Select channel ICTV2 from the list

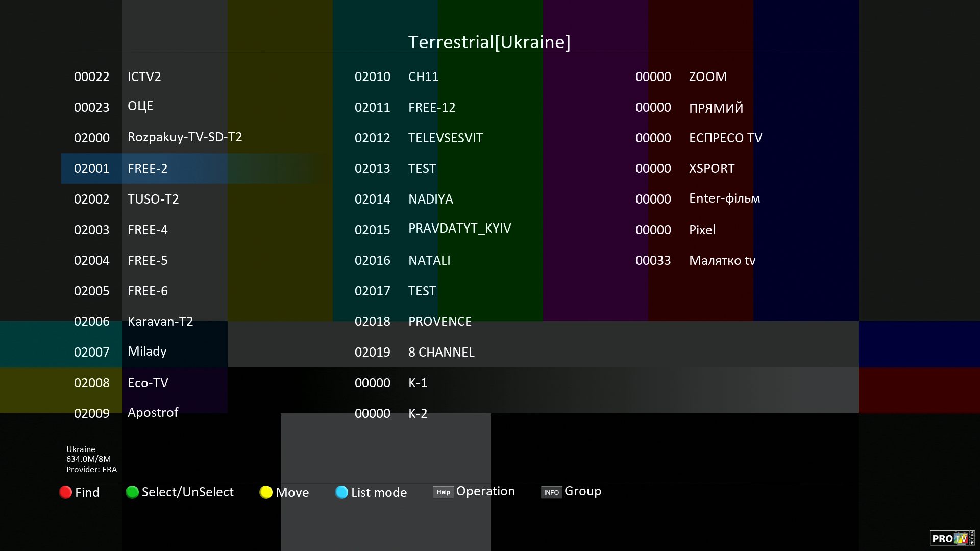tap(144, 77)
